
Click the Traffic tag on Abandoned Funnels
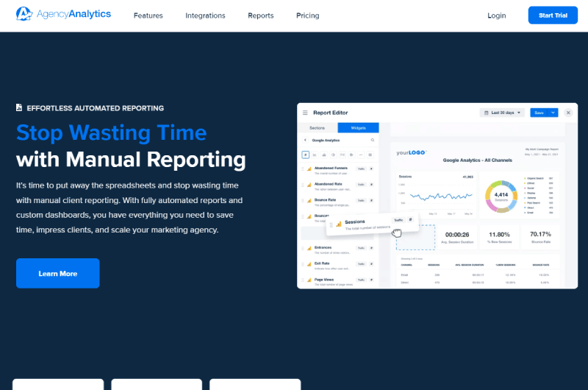361,169
